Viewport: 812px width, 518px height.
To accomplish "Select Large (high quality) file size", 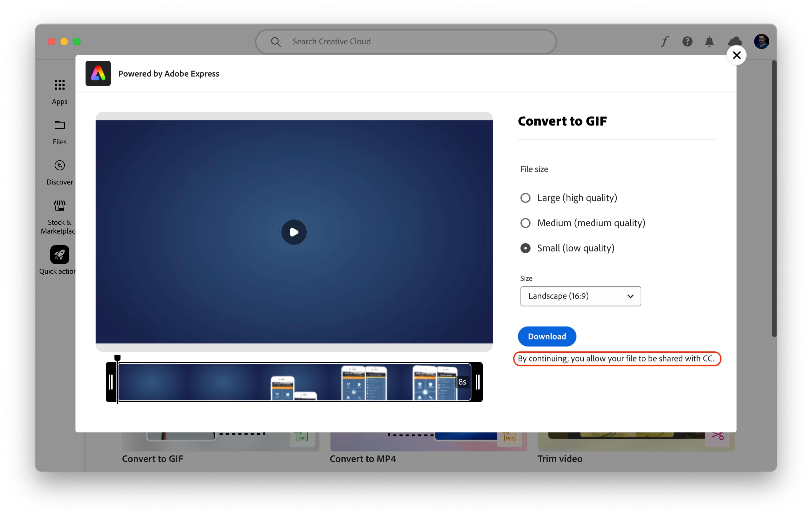I will pyautogui.click(x=525, y=198).
